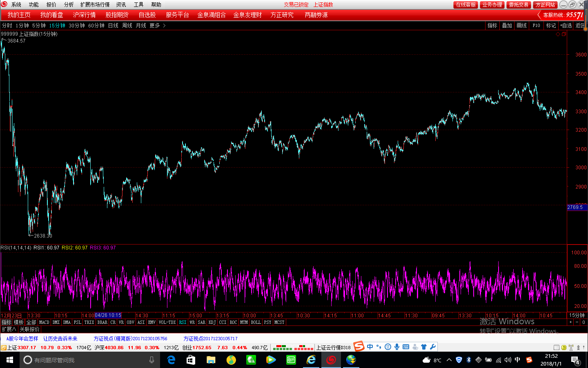Screen dimensions: 588x368
Task: Click the Cortana search box
Action: tap(90, 360)
